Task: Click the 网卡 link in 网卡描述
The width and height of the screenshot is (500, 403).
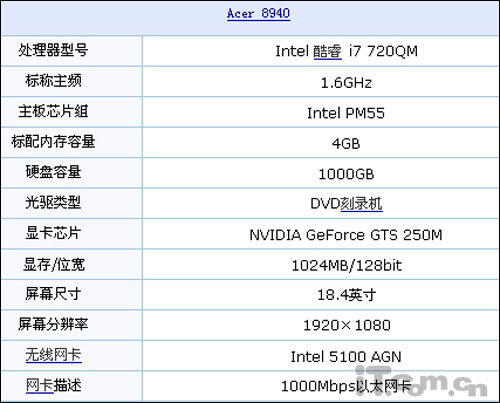Action: click(x=39, y=385)
